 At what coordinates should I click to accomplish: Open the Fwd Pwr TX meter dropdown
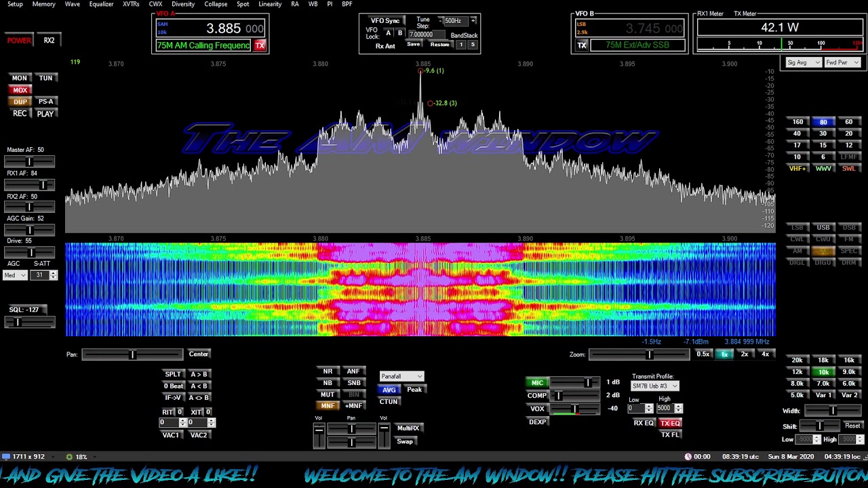(842, 62)
